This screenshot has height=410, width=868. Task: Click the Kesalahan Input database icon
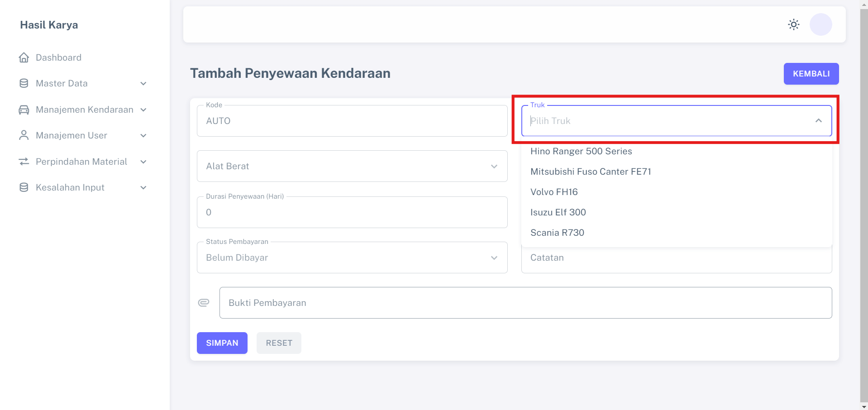point(24,187)
